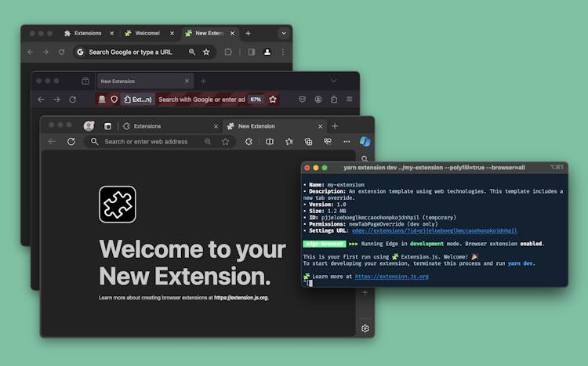The width and height of the screenshot is (588, 366).
Task: Open Firefox's Pocket save icon
Action: click(303, 100)
